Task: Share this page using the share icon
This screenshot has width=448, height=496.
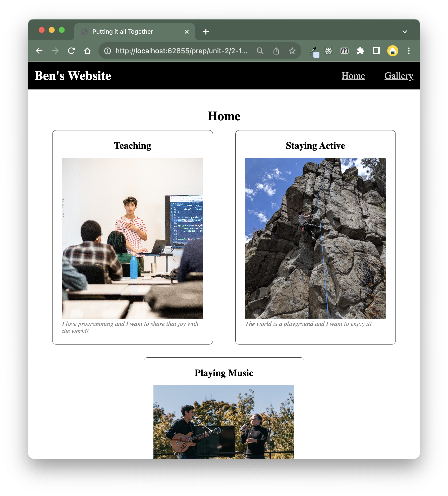Action: 276,51
